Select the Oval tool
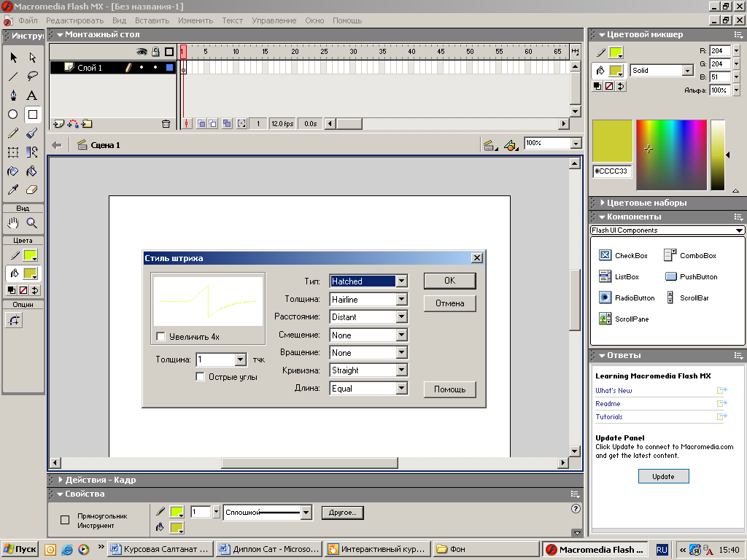The image size is (747, 560). pos(13,114)
